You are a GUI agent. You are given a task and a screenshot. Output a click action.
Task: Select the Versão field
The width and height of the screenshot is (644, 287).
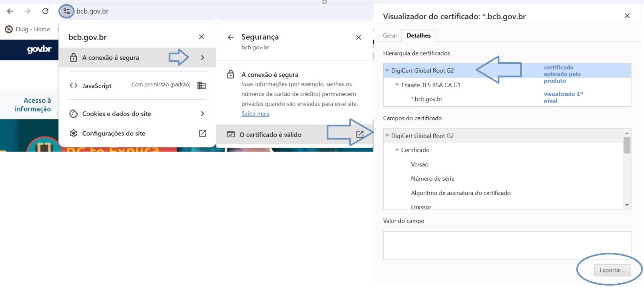pos(420,164)
